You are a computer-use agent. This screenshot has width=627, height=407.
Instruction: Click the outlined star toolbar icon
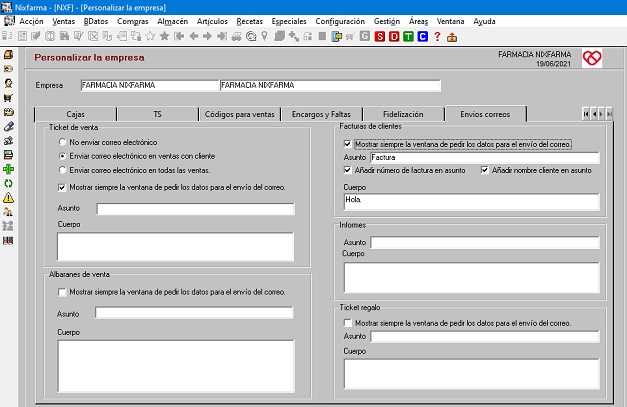[x=150, y=36]
